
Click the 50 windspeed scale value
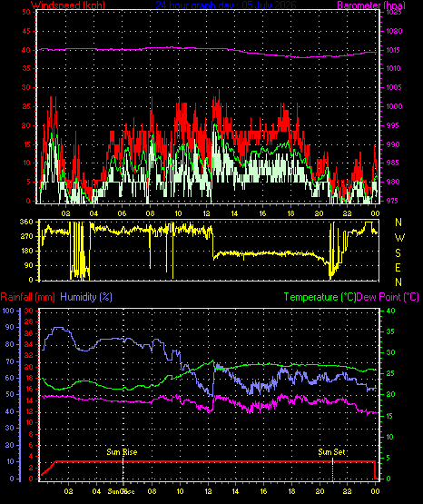[x=26, y=12]
